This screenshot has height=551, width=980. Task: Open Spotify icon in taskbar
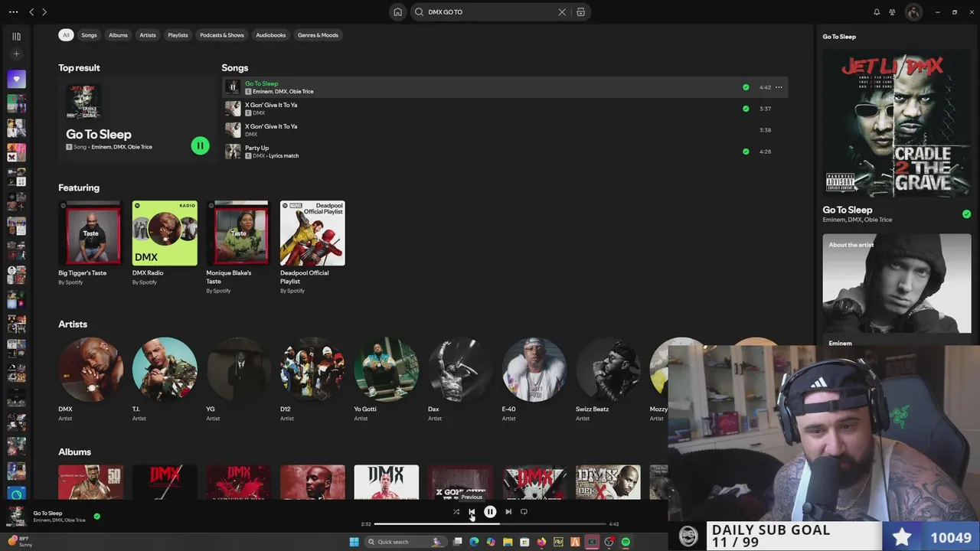click(x=626, y=542)
